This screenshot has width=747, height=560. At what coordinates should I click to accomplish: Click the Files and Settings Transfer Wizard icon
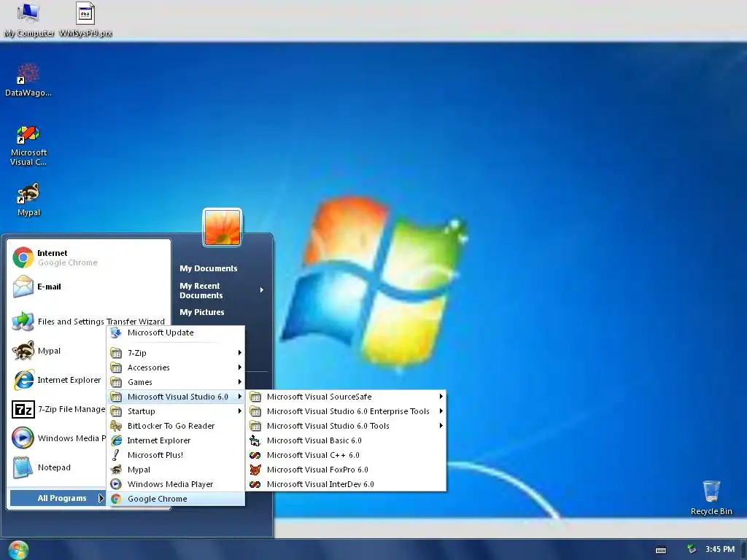click(x=23, y=322)
